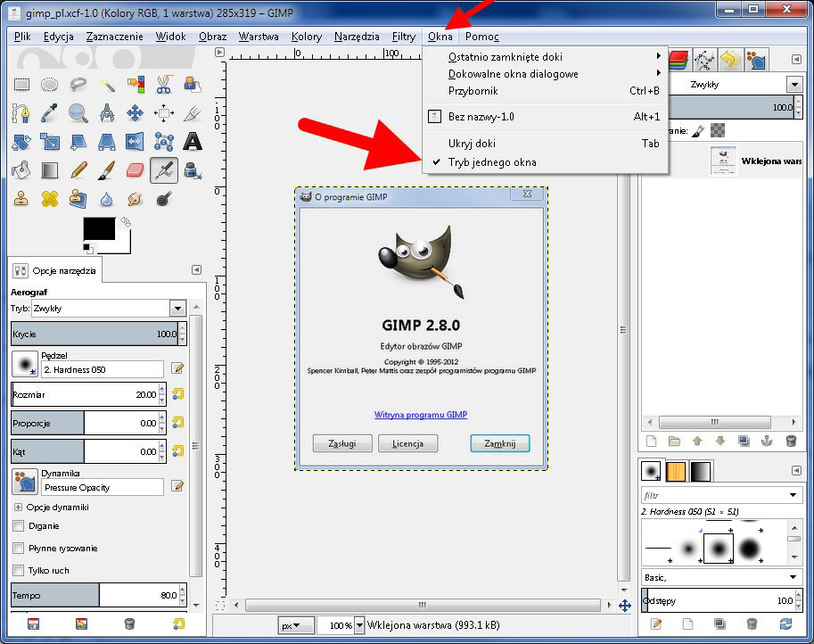814x644 pixels.
Task: Open the 100% zoom dropdown arrow
Action: click(x=359, y=626)
